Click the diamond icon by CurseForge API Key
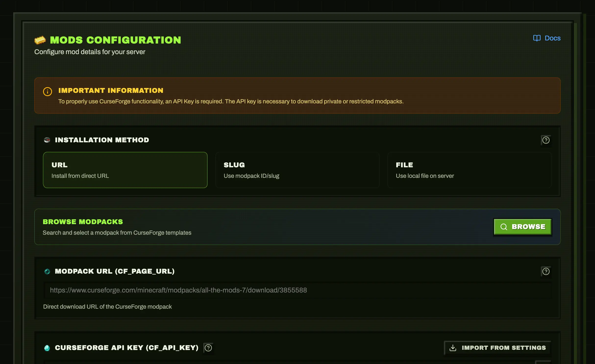The height and width of the screenshot is (364, 595). (47, 348)
